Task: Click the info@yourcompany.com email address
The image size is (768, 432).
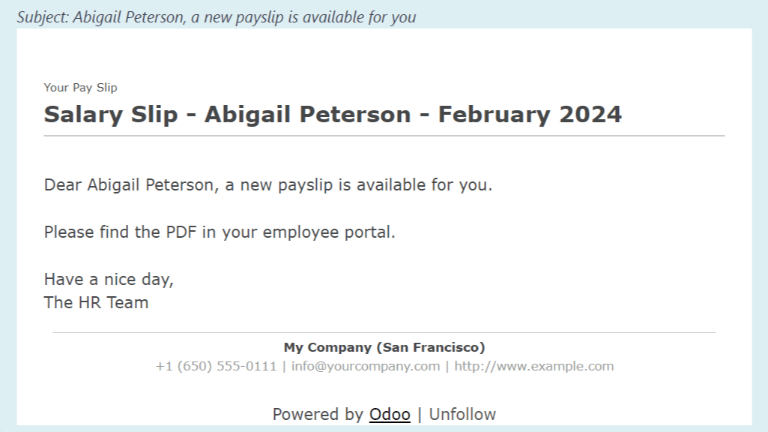Action: (x=365, y=366)
